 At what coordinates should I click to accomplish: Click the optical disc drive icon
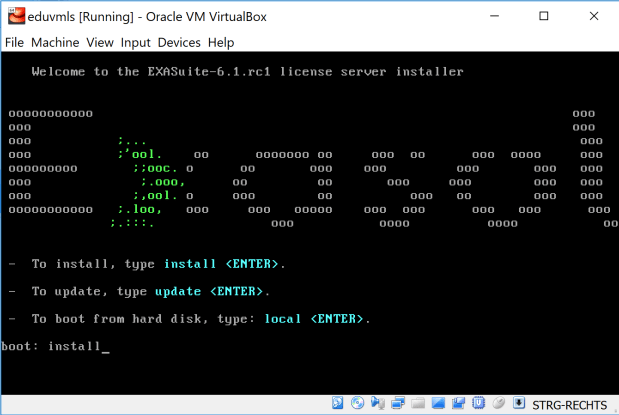(x=357, y=404)
